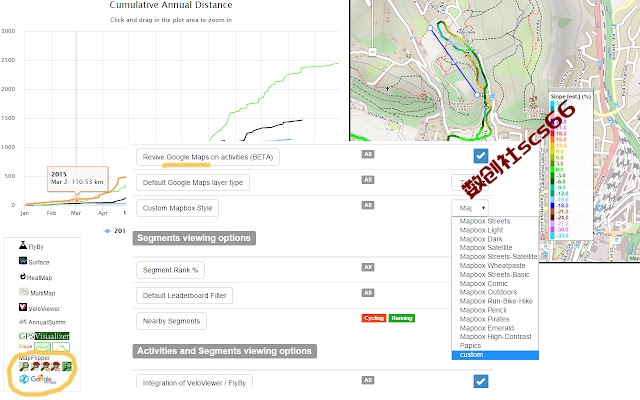
Task: Click All badge in Custom Mapbox Style row
Action: click(368, 205)
